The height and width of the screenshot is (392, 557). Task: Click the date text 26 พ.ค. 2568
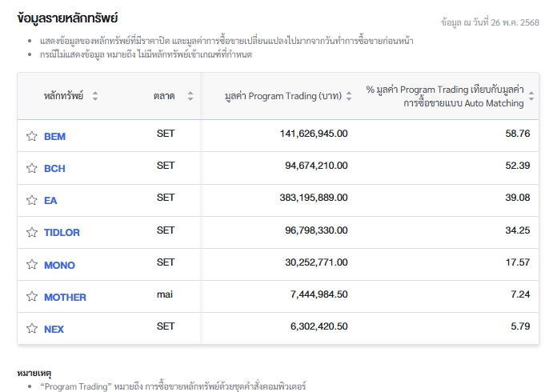515,22
